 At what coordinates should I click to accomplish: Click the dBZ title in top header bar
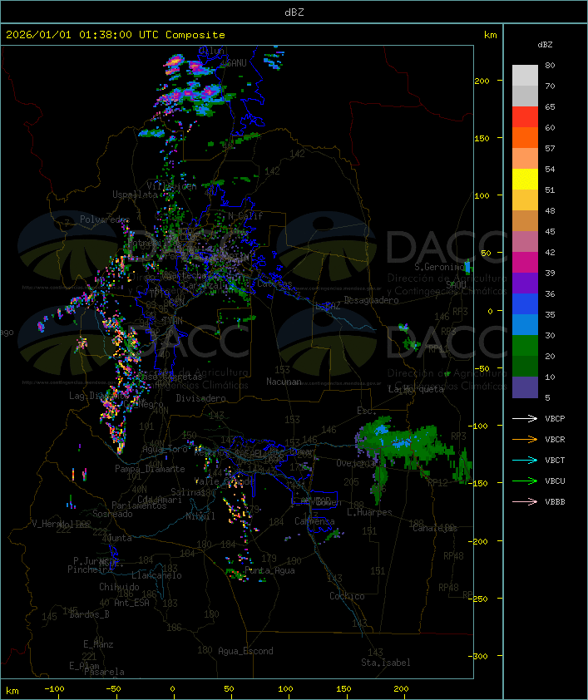294,12
